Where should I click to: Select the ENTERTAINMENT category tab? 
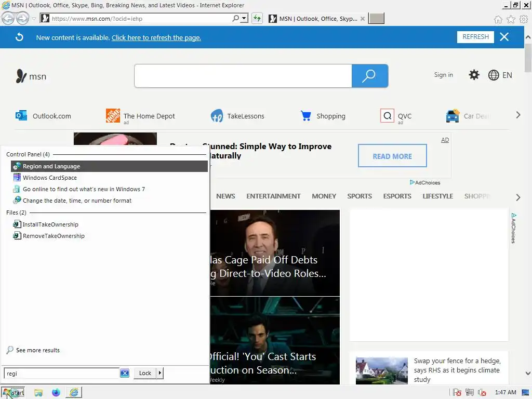273,196
